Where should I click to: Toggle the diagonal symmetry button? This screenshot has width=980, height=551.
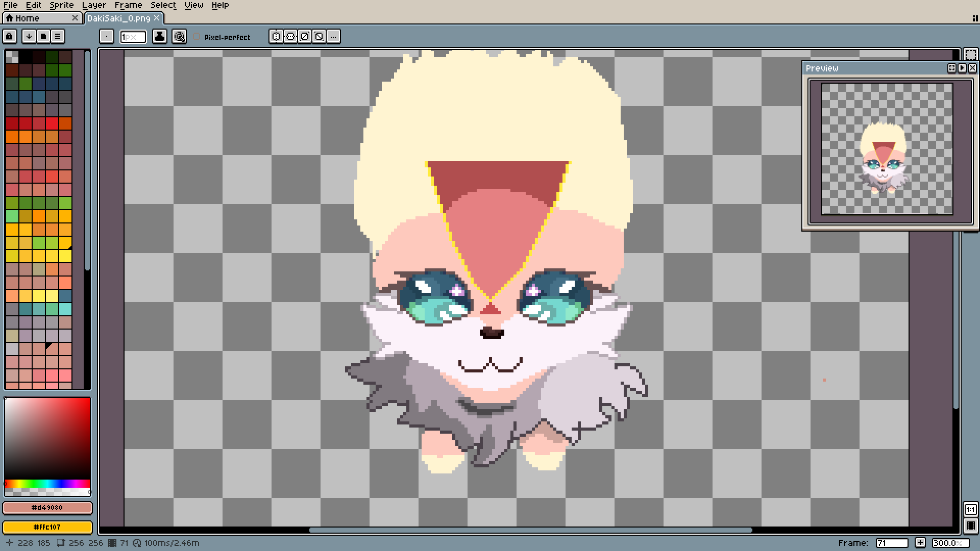(305, 36)
